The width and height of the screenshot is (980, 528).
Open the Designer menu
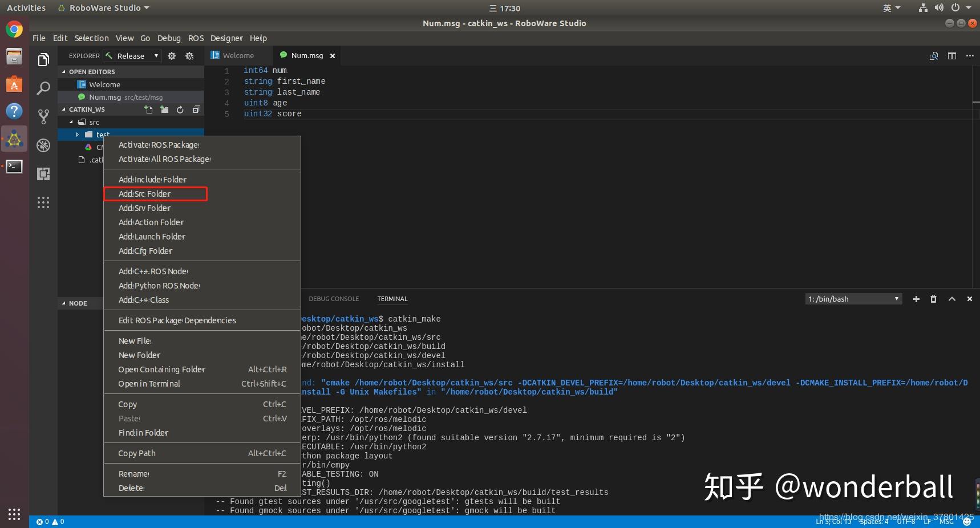pyautogui.click(x=226, y=38)
